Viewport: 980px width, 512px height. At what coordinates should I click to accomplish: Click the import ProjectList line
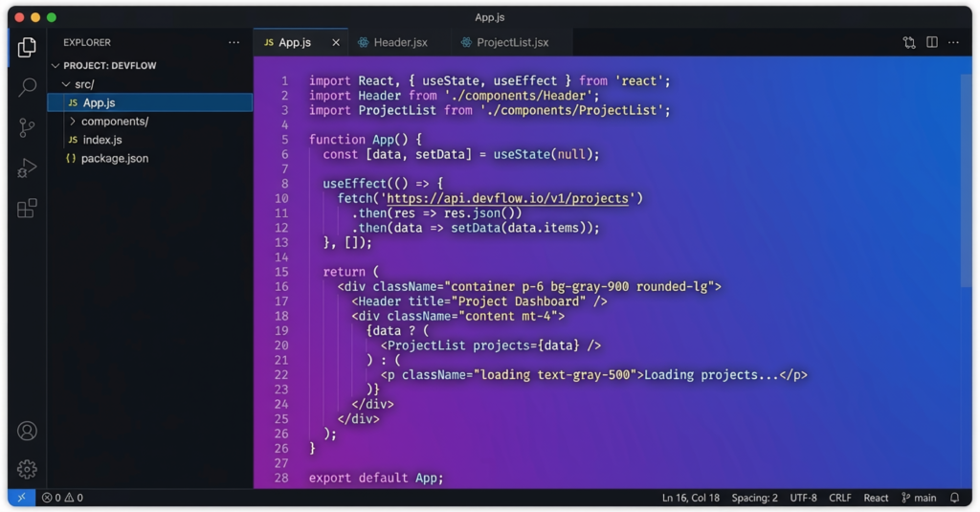(x=489, y=110)
